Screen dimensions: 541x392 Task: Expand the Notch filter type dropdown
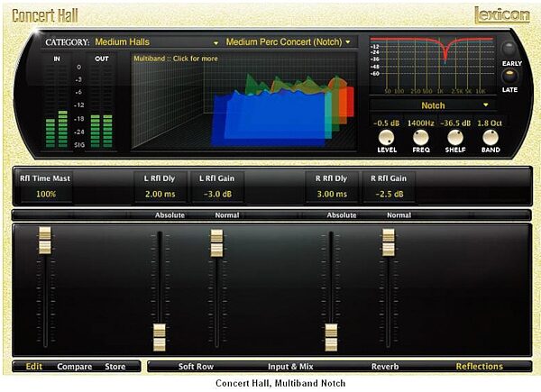[433, 105]
